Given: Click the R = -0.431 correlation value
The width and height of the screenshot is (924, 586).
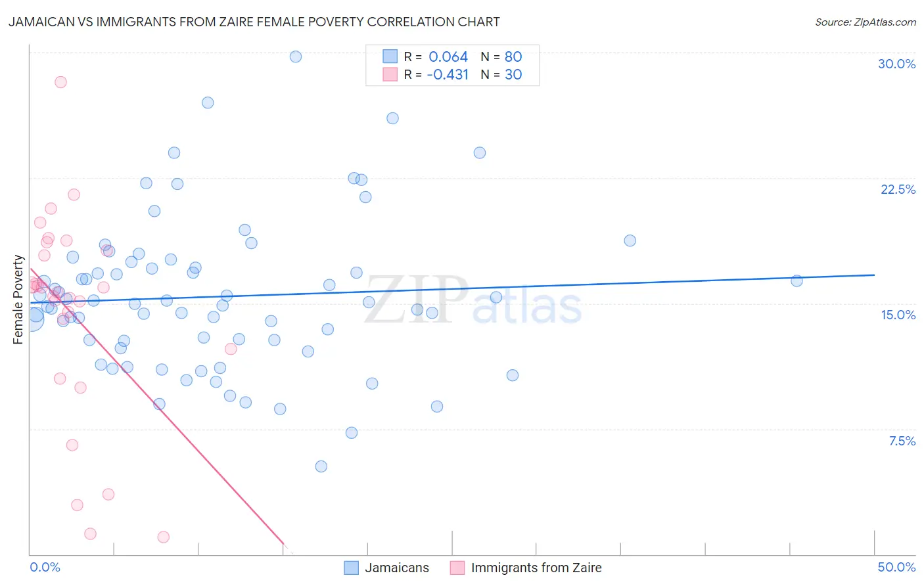Looking at the screenshot, I should click(x=436, y=74).
